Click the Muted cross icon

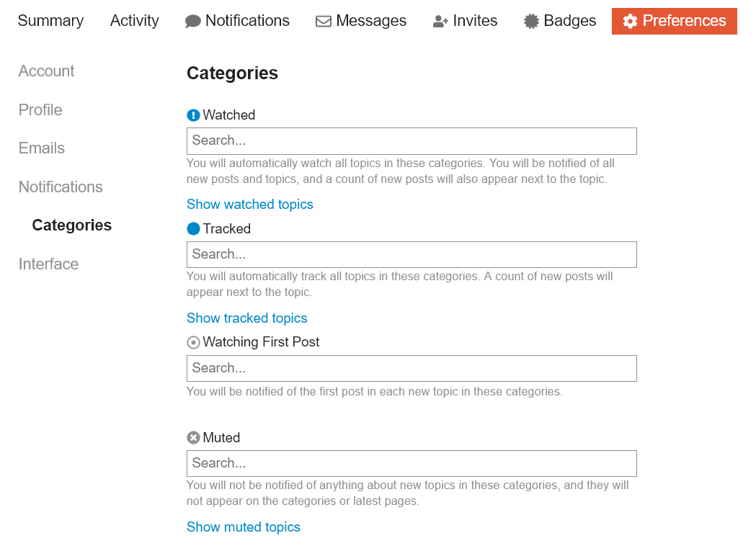point(193,437)
